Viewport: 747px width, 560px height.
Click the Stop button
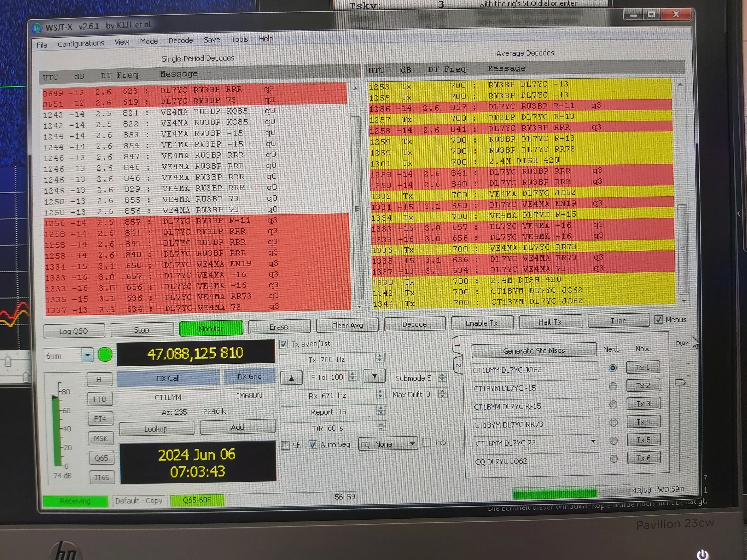click(x=142, y=329)
